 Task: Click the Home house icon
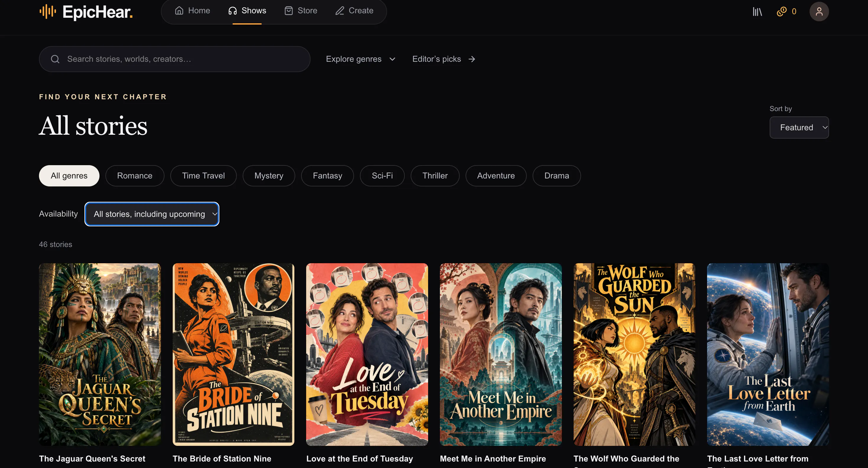click(179, 11)
